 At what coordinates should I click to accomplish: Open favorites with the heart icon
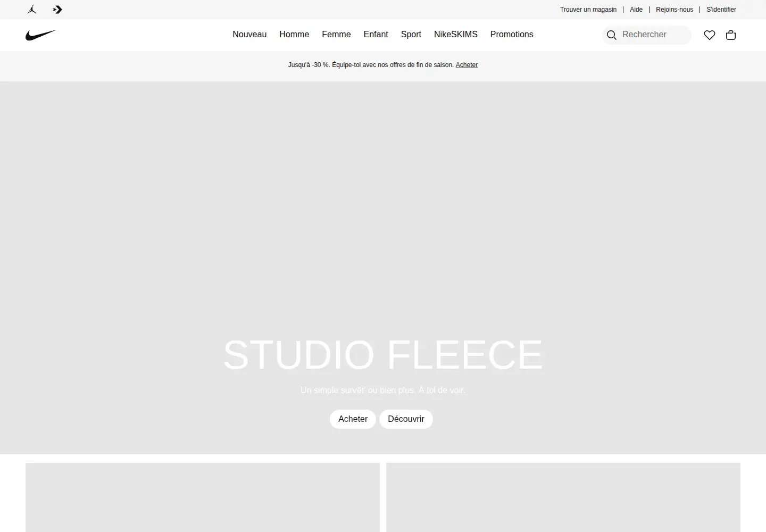(x=710, y=35)
